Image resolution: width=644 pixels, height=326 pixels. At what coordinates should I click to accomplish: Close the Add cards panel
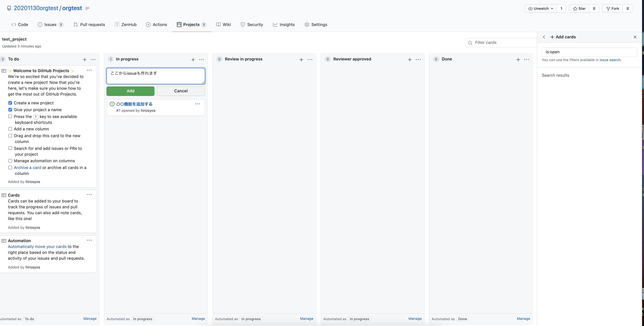click(x=635, y=37)
